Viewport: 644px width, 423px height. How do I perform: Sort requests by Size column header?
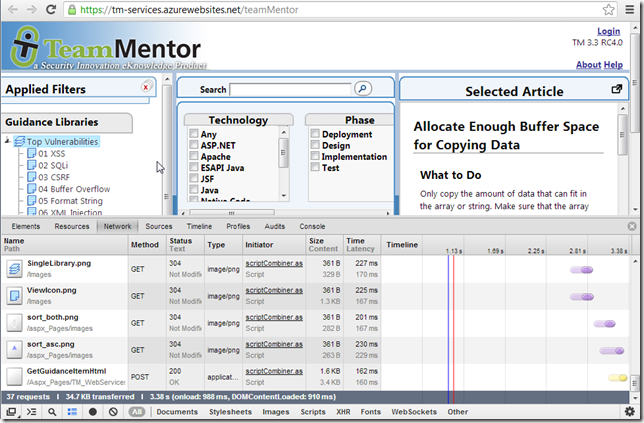pyautogui.click(x=316, y=240)
